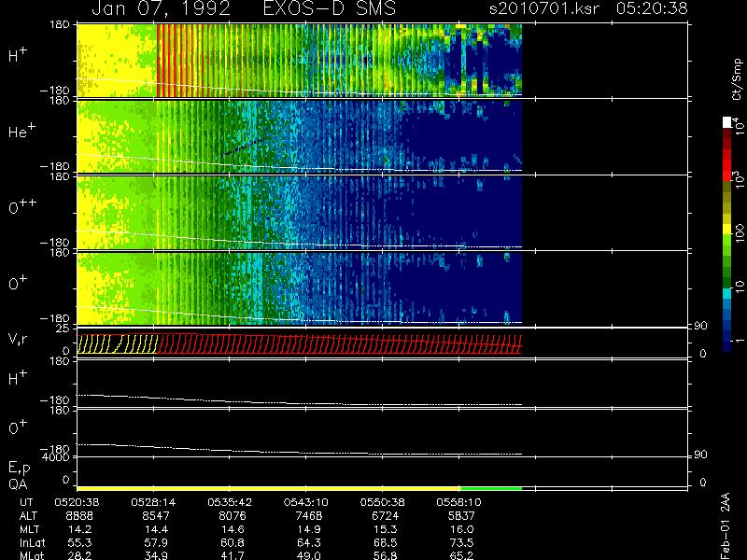Click the 25 tick on V,r axis
The height and width of the screenshot is (560, 747).
[x=63, y=329]
